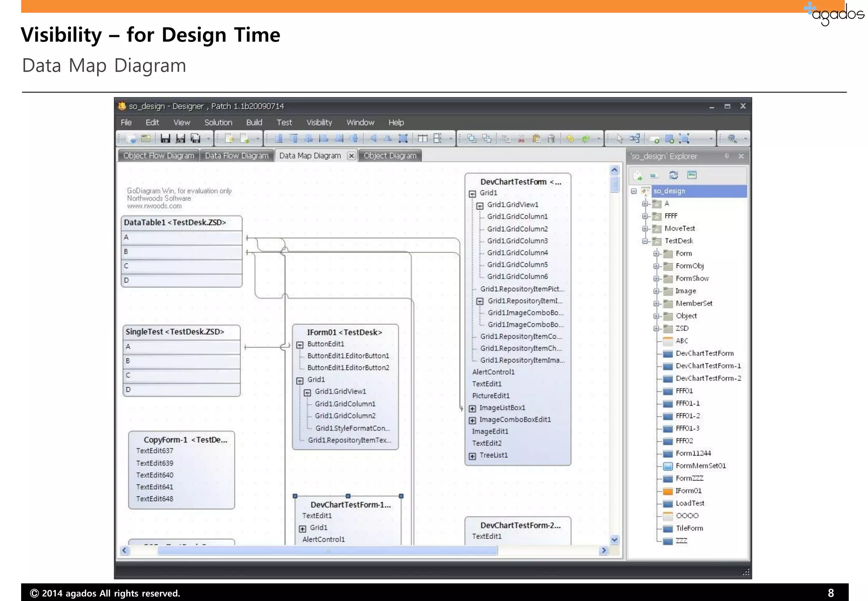
Task: Click the Paste clipboard toolbar icon
Action: coord(536,139)
